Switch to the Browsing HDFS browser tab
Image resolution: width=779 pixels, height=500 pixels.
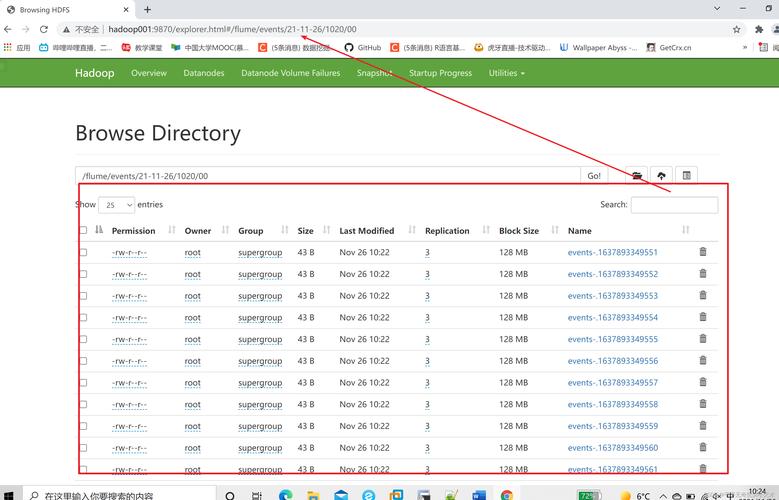(67, 9)
